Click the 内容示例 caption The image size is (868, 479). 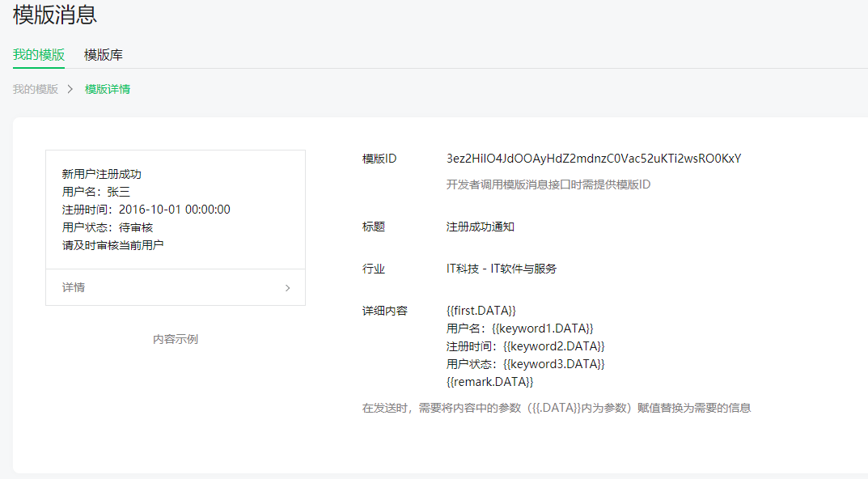(x=176, y=339)
